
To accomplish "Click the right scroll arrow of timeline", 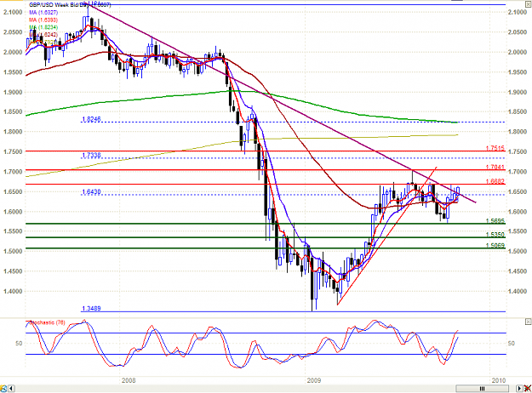I will point(519,388).
